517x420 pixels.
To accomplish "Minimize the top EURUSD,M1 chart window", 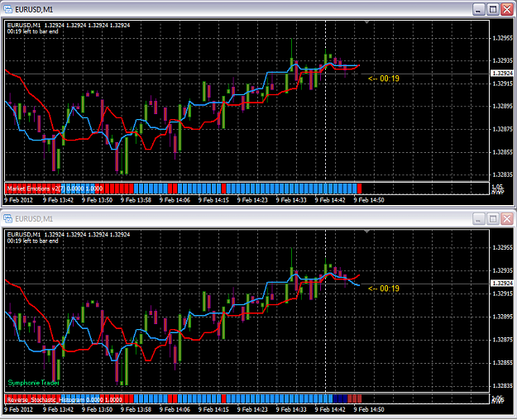I will 479,9.
